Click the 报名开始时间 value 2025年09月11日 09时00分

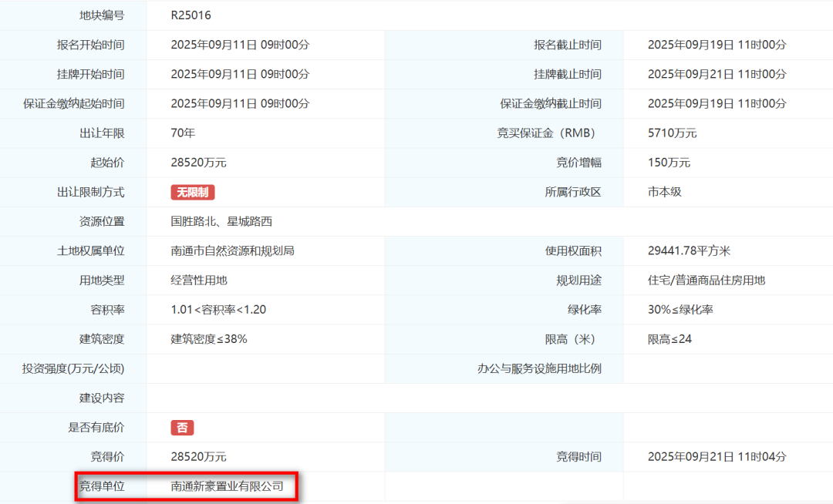pyautogui.click(x=240, y=45)
